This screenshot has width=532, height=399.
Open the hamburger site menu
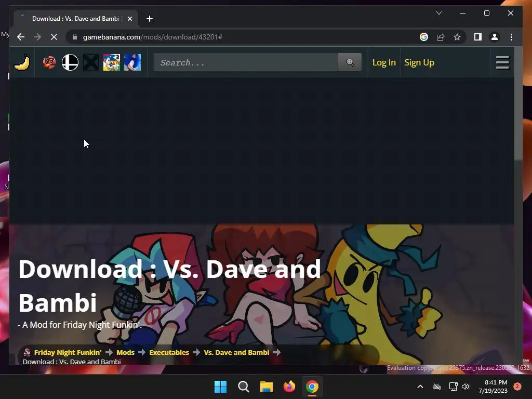click(x=502, y=62)
